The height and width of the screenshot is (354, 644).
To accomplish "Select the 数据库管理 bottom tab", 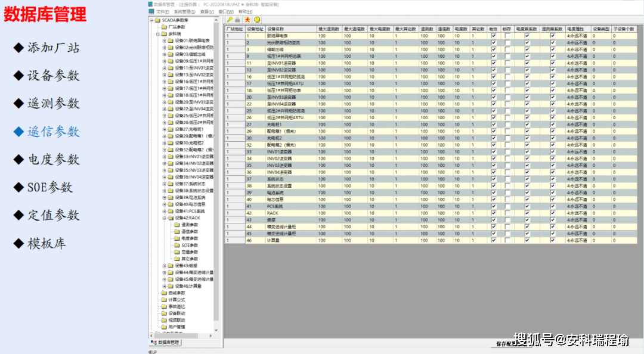I will [x=166, y=342].
